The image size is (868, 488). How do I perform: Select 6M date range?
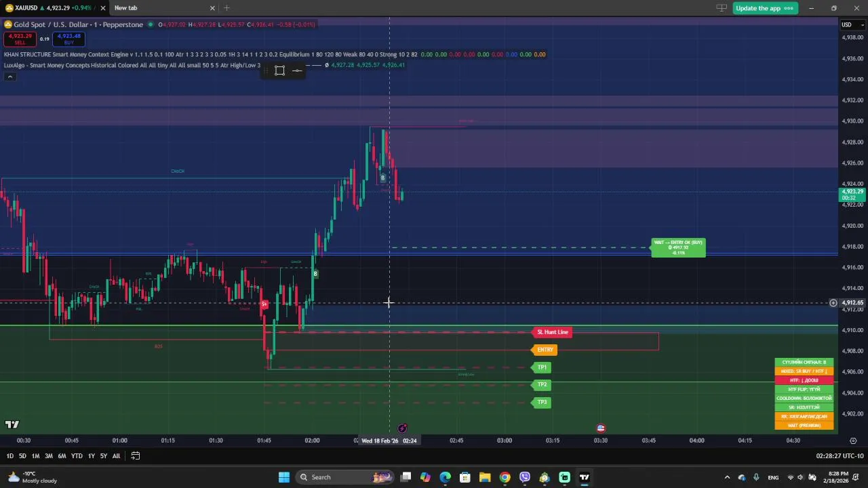tap(62, 456)
